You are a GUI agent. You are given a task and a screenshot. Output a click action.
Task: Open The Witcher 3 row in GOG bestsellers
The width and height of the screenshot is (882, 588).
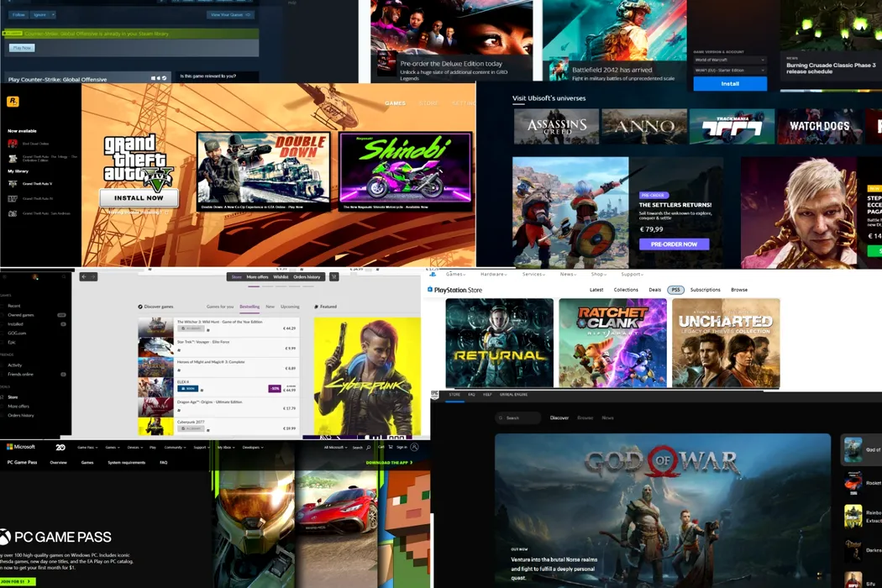coord(218,327)
